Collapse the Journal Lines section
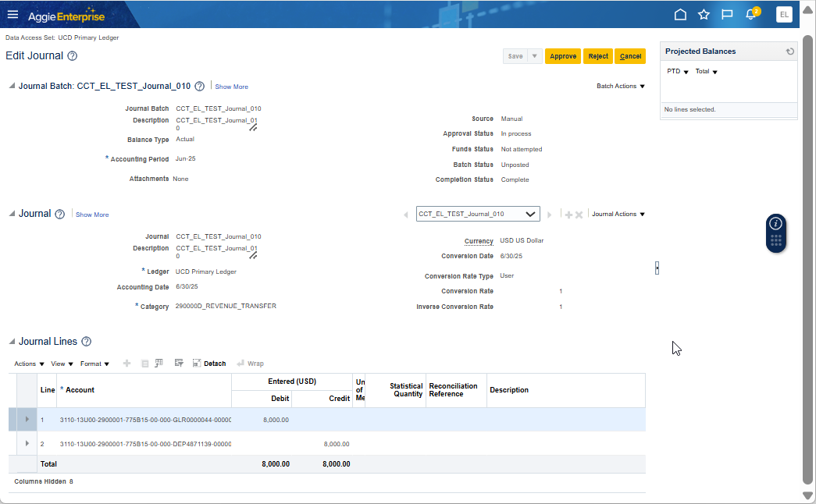This screenshot has height=504, width=816. [x=12, y=342]
